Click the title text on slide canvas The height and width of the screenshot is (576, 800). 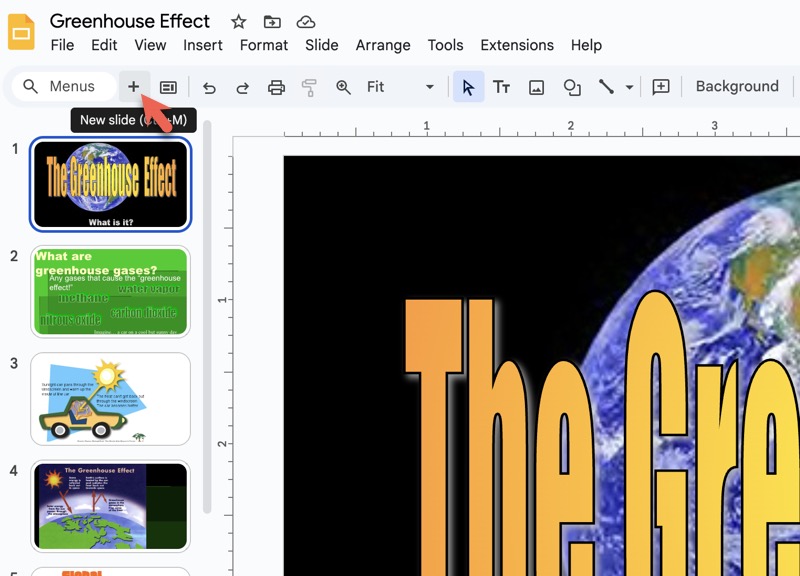(x=602, y=434)
